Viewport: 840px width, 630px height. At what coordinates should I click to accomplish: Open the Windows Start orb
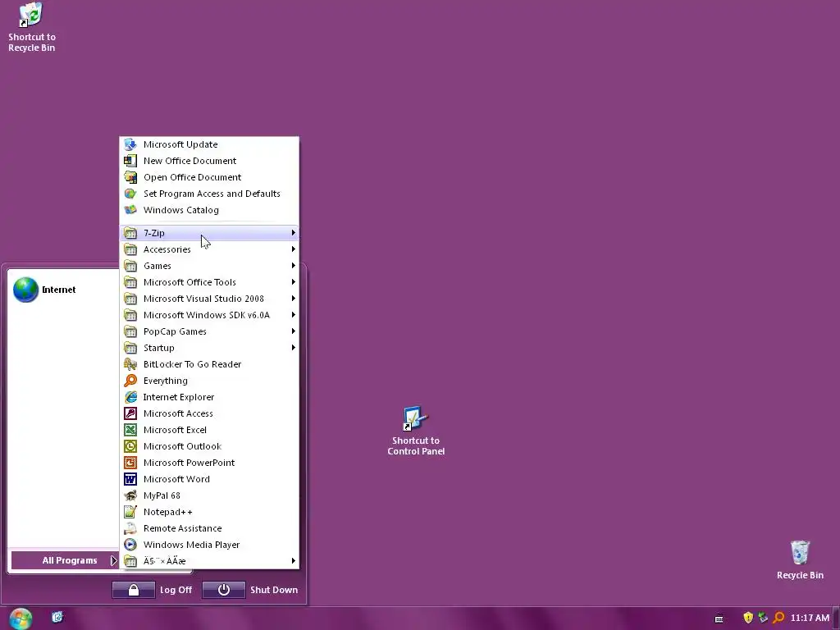click(21, 619)
